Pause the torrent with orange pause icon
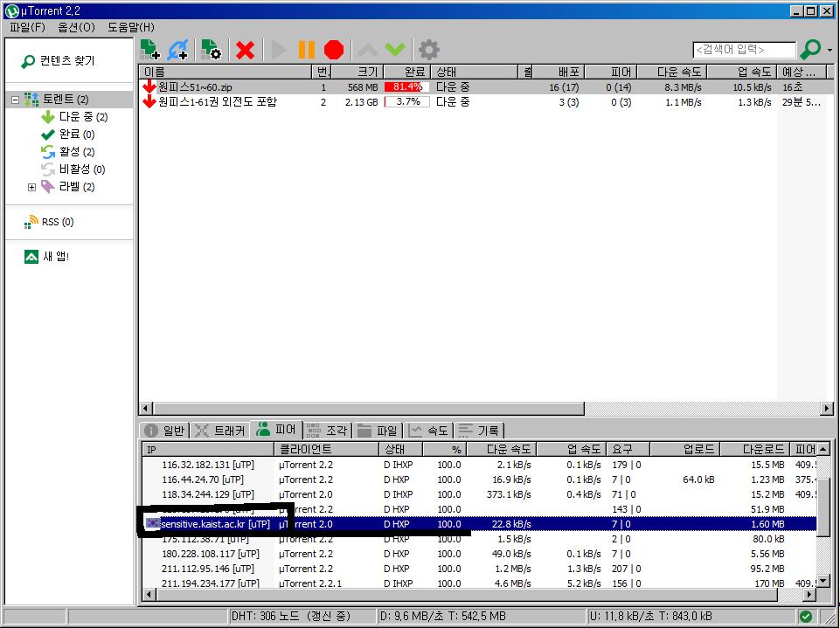840x628 pixels. click(306, 51)
